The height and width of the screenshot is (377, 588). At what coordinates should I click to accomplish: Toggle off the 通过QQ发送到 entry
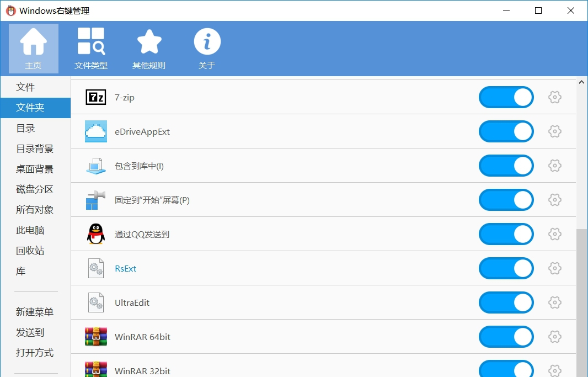click(x=506, y=234)
